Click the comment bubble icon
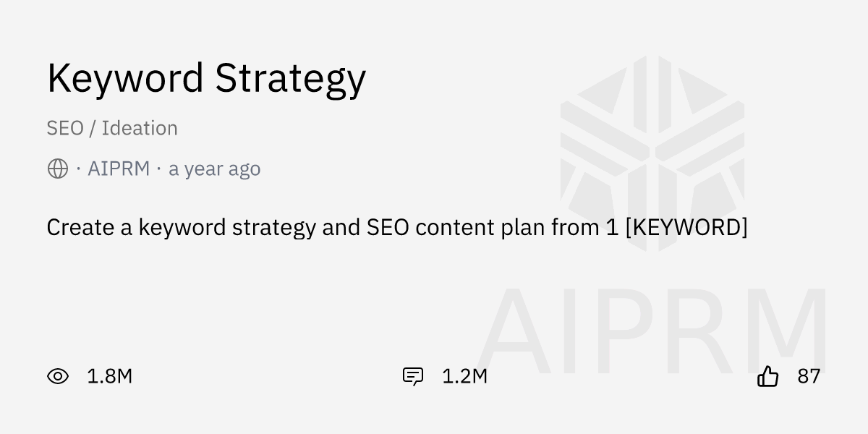The image size is (868, 434). pyautogui.click(x=412, y=376)
